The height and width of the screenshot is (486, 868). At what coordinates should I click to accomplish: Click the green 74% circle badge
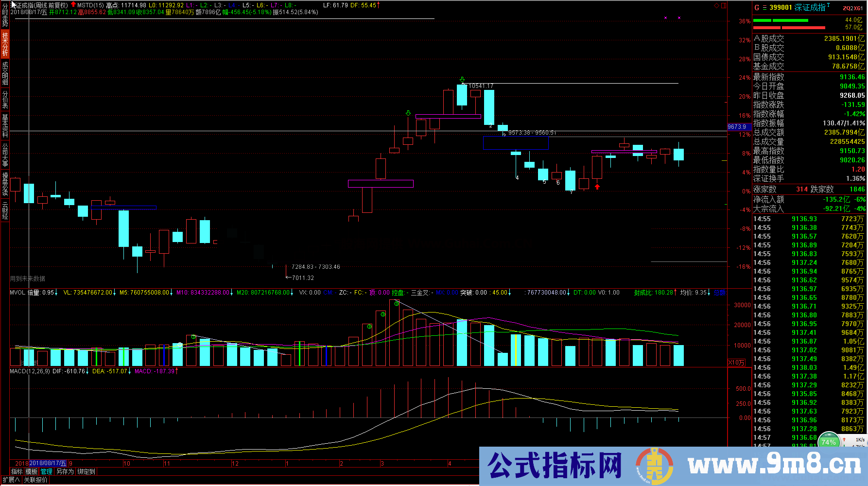(829, 442)
